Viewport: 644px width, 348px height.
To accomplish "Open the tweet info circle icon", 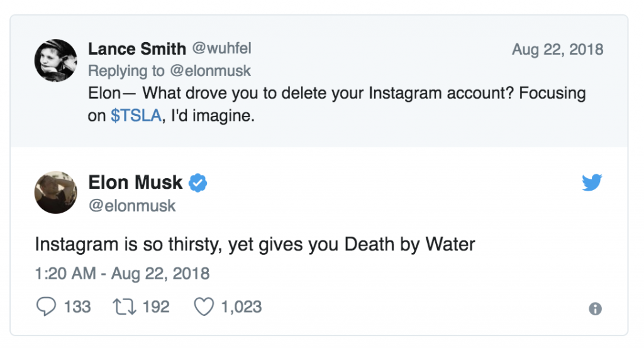I will click(595, 308).
